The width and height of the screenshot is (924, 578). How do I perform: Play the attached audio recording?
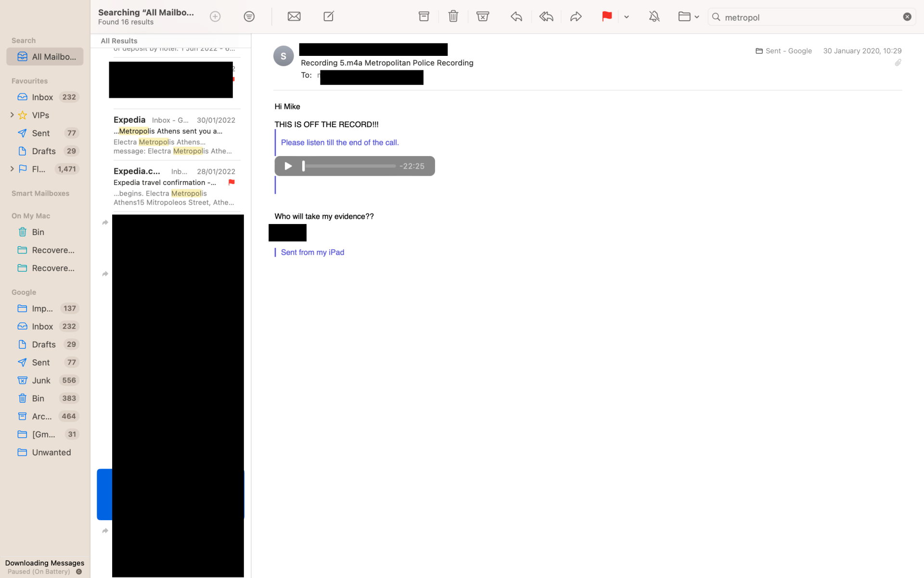pyautogui.click(x=288, y=166)
